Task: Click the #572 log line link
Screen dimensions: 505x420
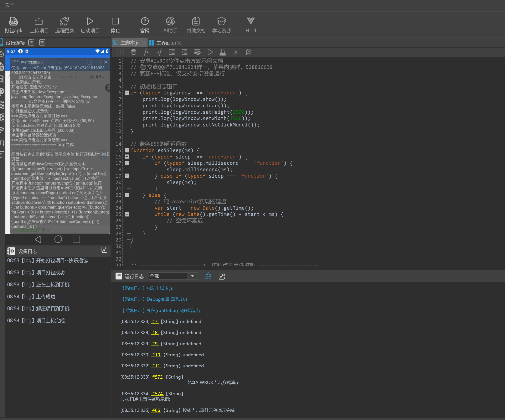Action: (x=157, y=377)
